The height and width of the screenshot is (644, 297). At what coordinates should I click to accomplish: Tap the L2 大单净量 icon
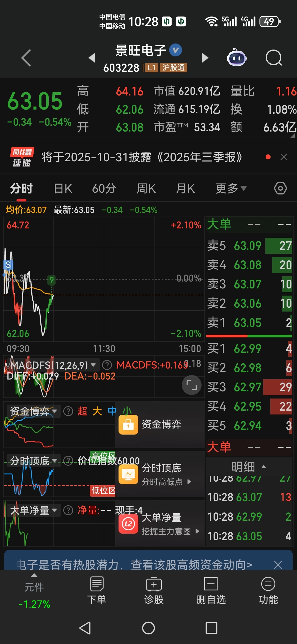[128, 524]
